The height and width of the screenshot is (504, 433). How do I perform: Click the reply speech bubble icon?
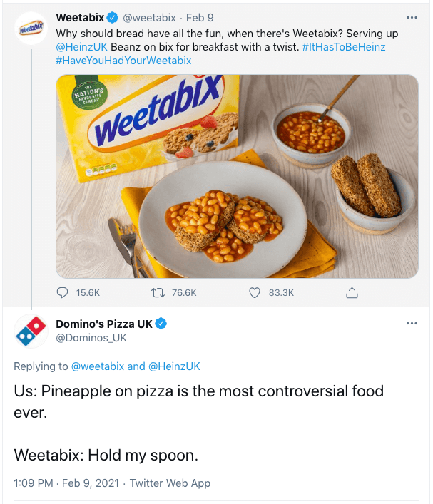pos(63,292)
